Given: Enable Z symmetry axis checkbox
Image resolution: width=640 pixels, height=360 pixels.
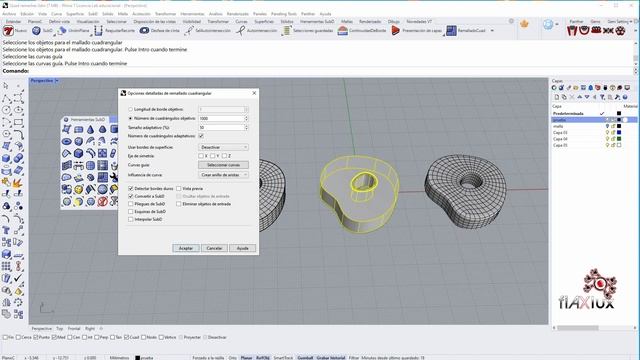Looking at the screenshot, I should click(224, 156).
